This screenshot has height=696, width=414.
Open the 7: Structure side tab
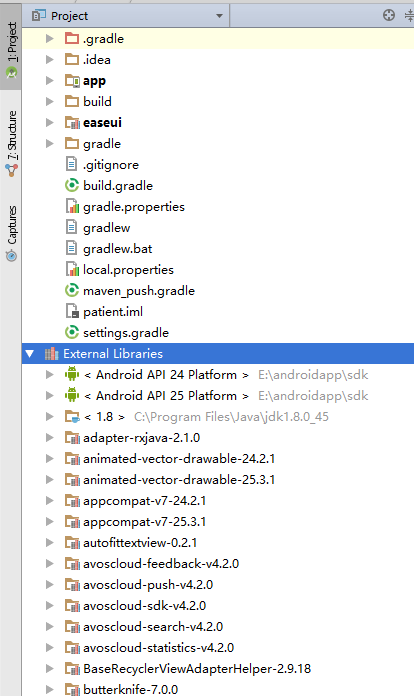click(11, 143)
